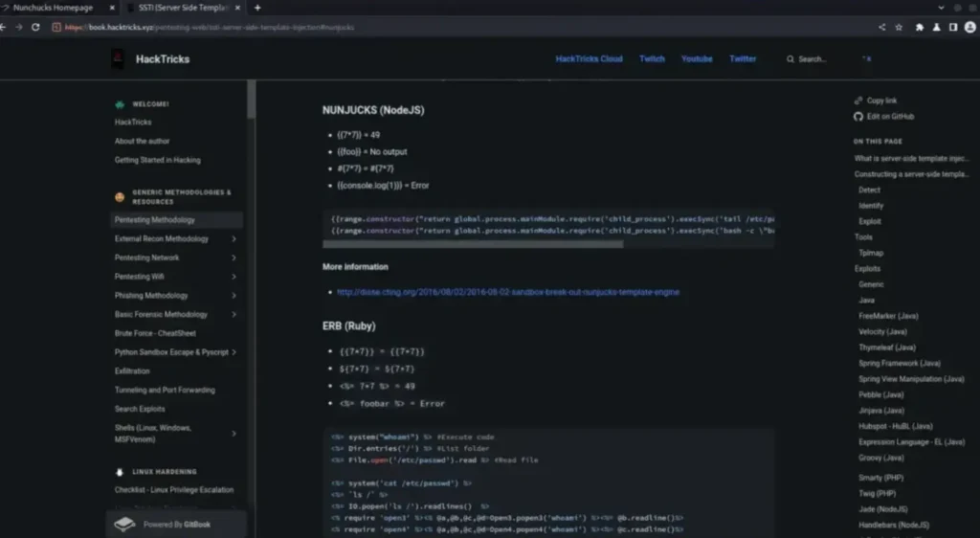Image resolution: width=980 pixels, height=538 pixels.
Task: Open the sandbox break-out nunjucks article link
Action: pos(507,292)
